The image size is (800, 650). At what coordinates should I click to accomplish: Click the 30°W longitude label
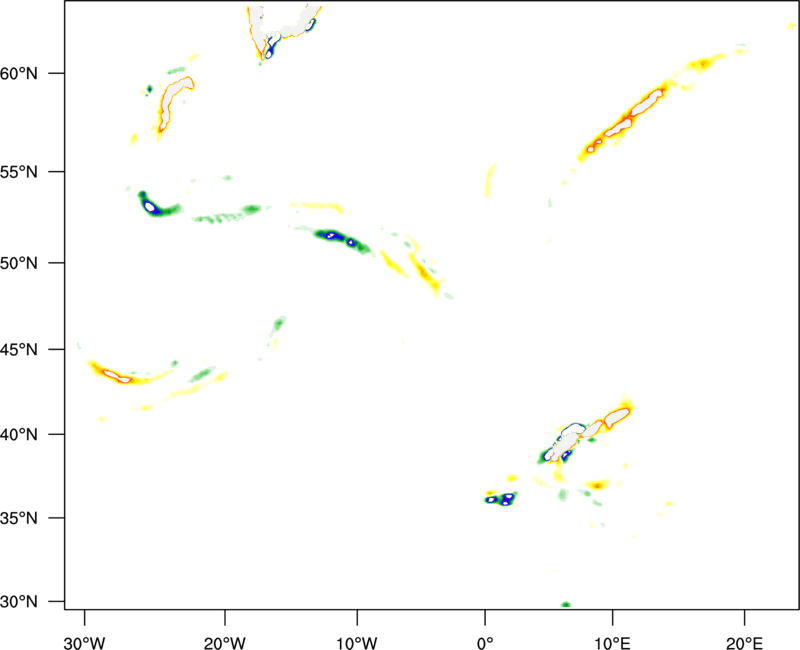coord(85,643)
